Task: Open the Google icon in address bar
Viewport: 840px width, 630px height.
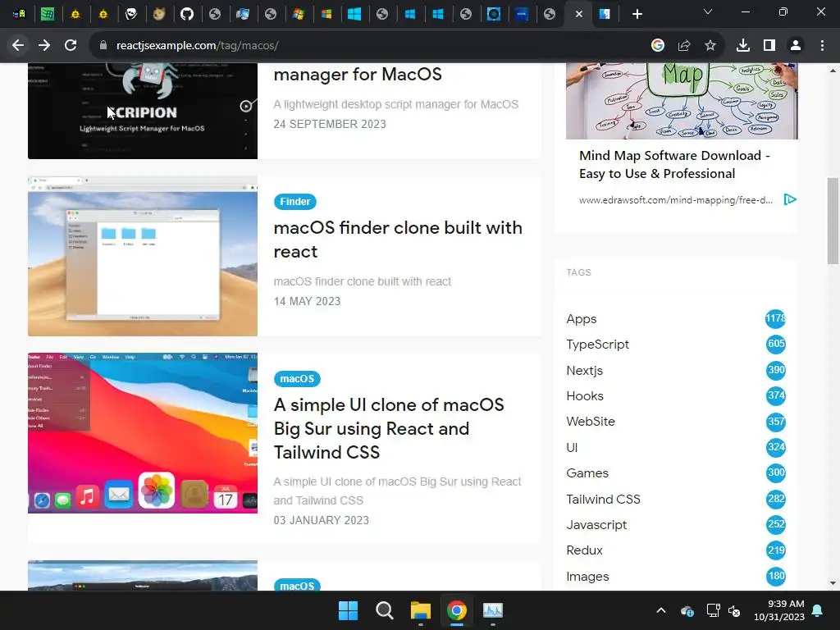Action: coord(658,46)
